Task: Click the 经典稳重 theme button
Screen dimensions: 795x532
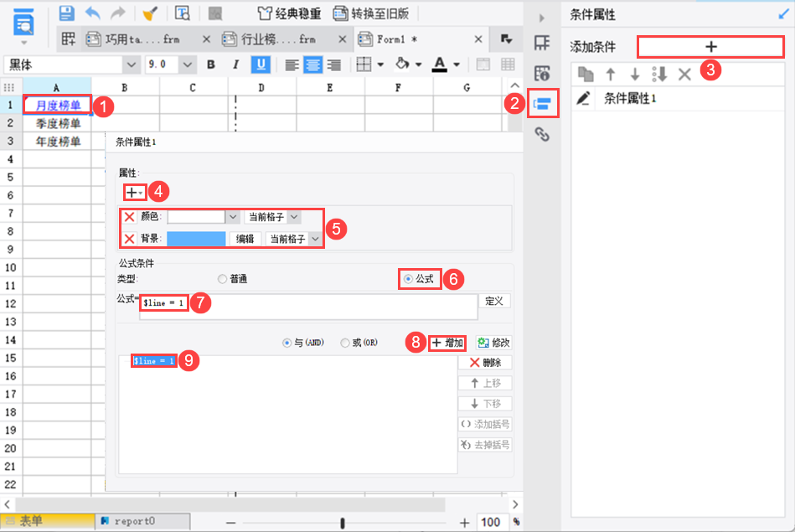Action: click(x=290, y=13)
